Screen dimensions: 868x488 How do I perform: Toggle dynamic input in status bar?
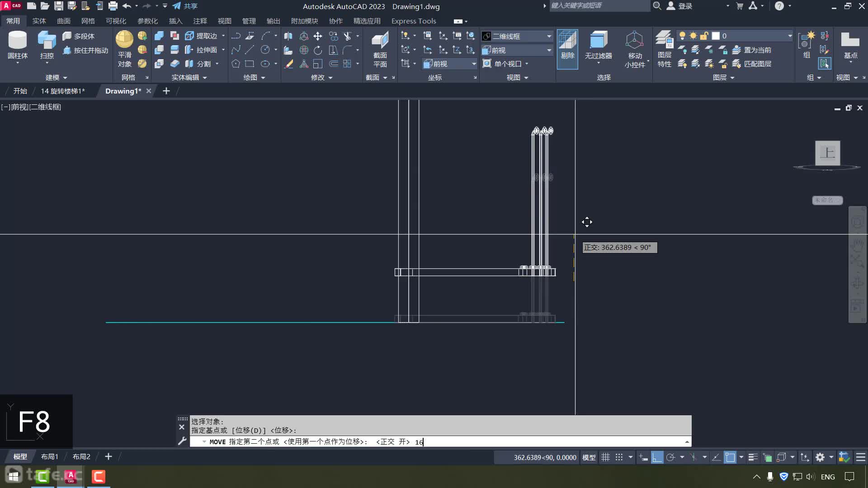(x=643, y=457)
